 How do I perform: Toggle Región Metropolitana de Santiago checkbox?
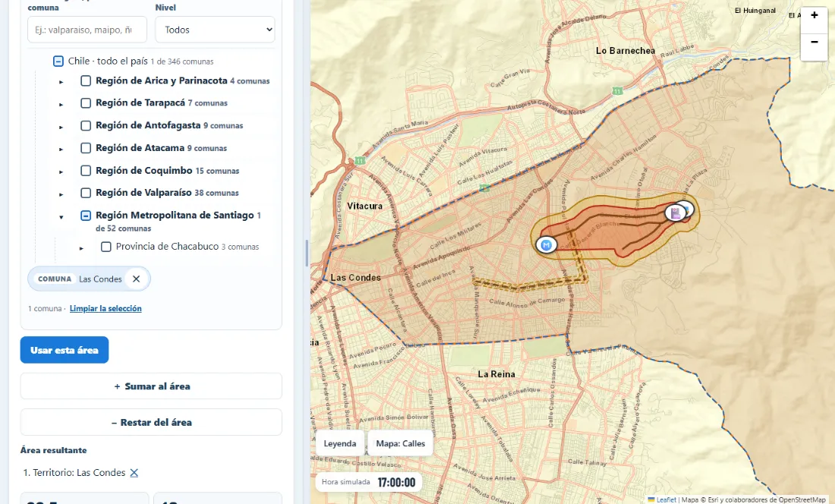[x=86, y=216]
